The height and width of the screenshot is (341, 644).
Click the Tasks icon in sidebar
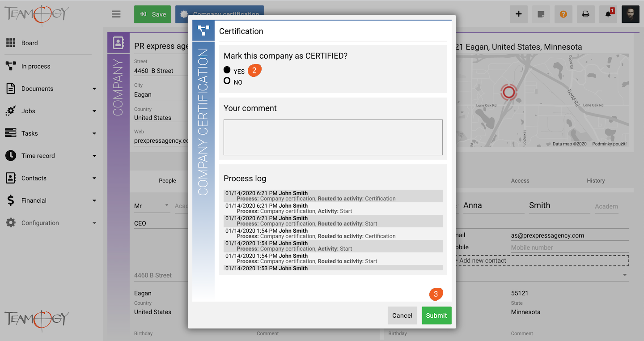11,133
